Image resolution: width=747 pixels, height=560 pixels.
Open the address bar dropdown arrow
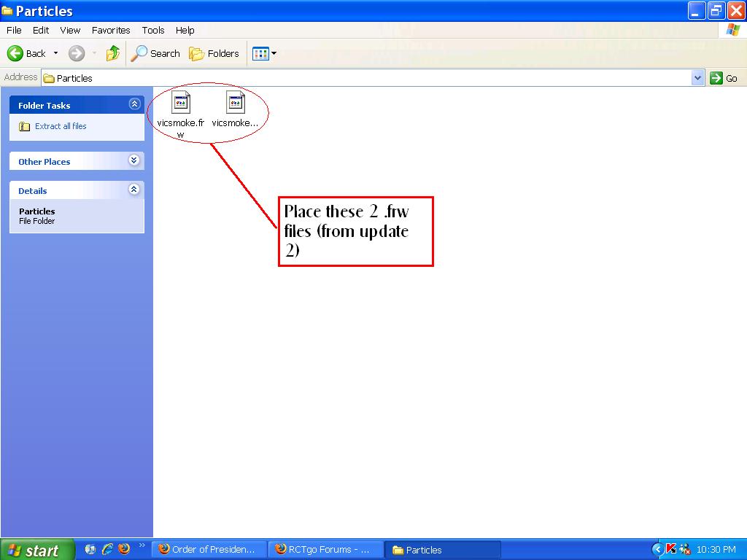(x=697, y=78)
